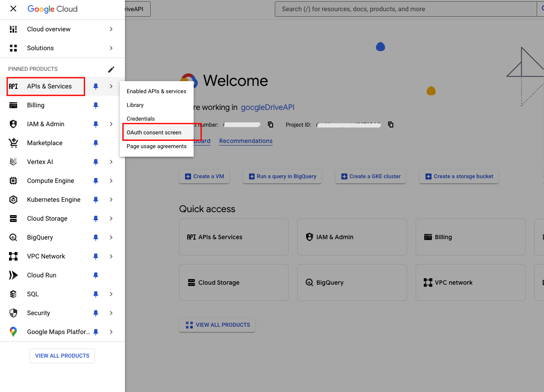
Task: Expand Cloud overview submenu chevron
Action: click(111, 29)
